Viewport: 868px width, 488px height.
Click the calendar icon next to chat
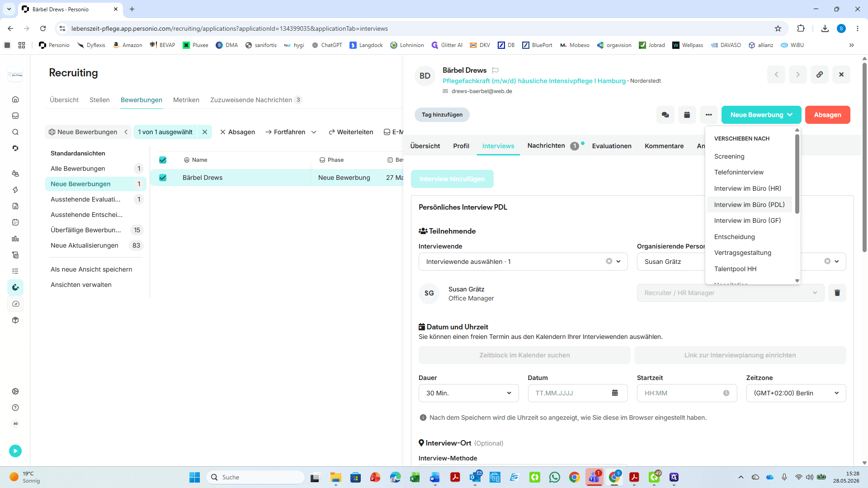(x=687, y=115)
